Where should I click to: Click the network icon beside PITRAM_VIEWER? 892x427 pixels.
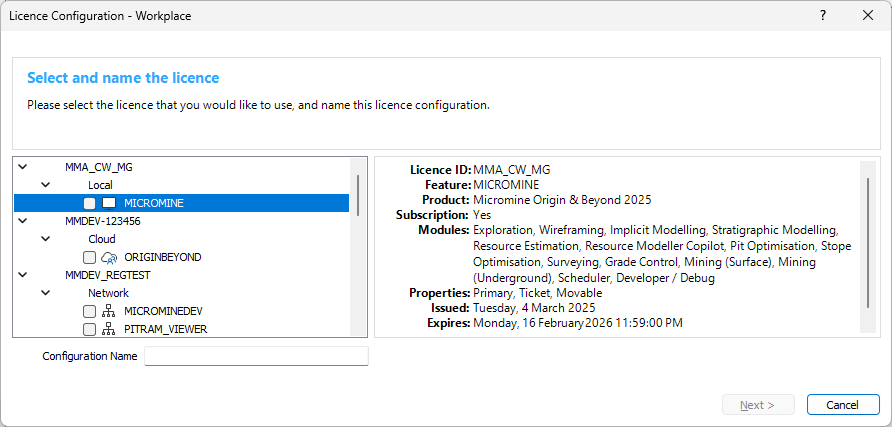pyautogui.click(x=108, y=329)
